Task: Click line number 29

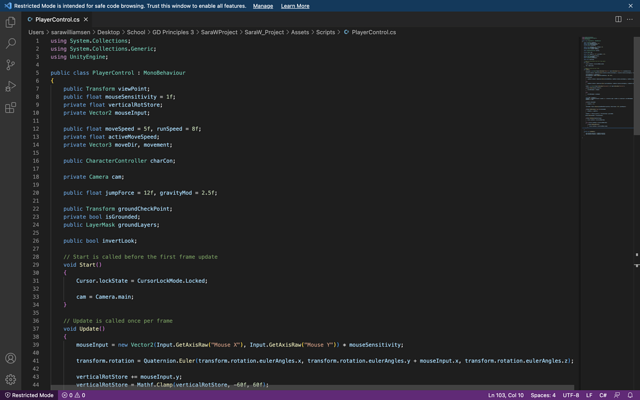Action: 36,265
